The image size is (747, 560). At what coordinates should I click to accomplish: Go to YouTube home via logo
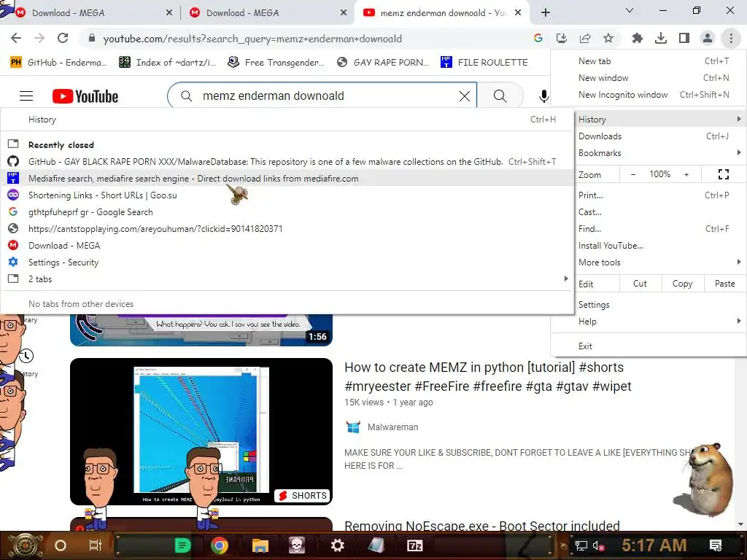click(x=85, y=96)
